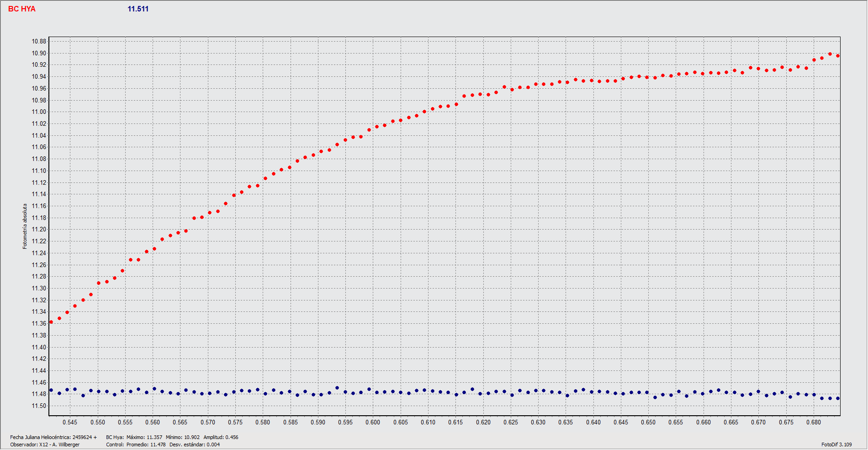The image size is (868, 450).
Task: Click the Fotometría absoluta axis label
Action: 25,226
